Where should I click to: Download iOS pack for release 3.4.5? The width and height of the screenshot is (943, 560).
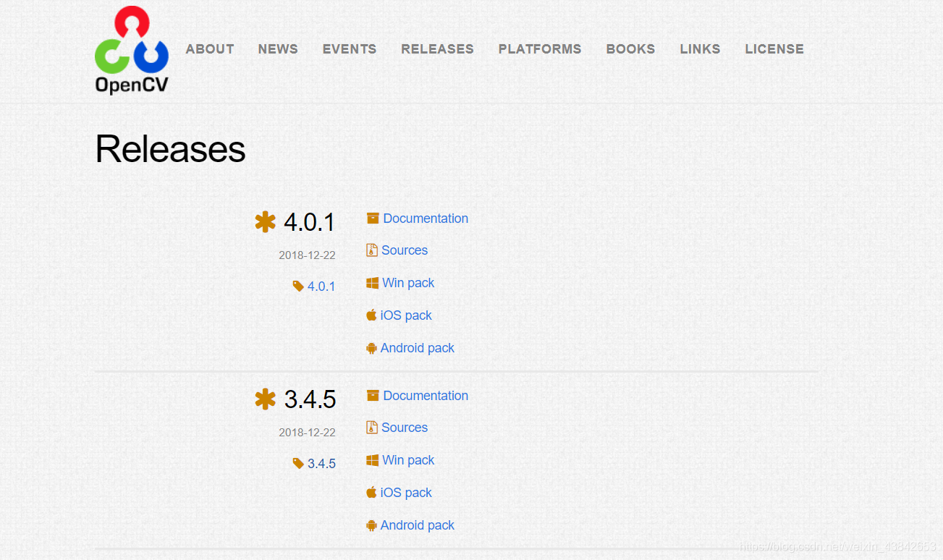[x=406, y=493]
